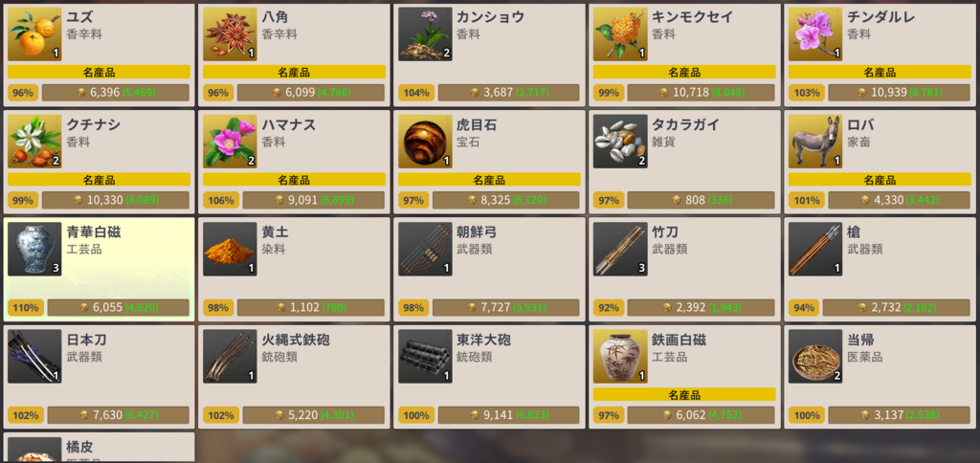Click the 火縄式鉄砲 matchlock gun name
The image size is (980, 463).
click(x=296, y=341)
